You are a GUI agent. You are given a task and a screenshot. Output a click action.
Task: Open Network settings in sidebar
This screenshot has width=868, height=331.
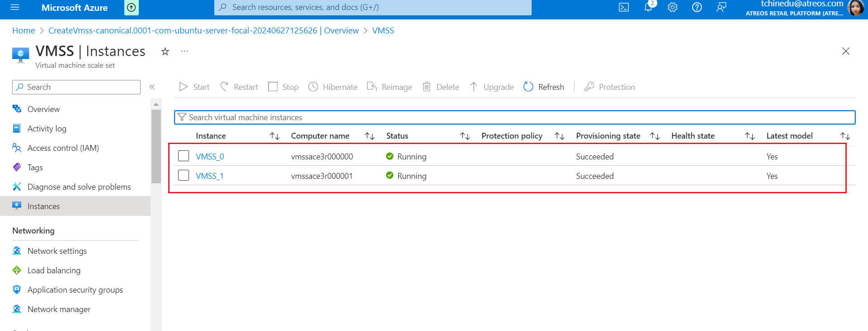pyautogui.click(x=57, y=251)
